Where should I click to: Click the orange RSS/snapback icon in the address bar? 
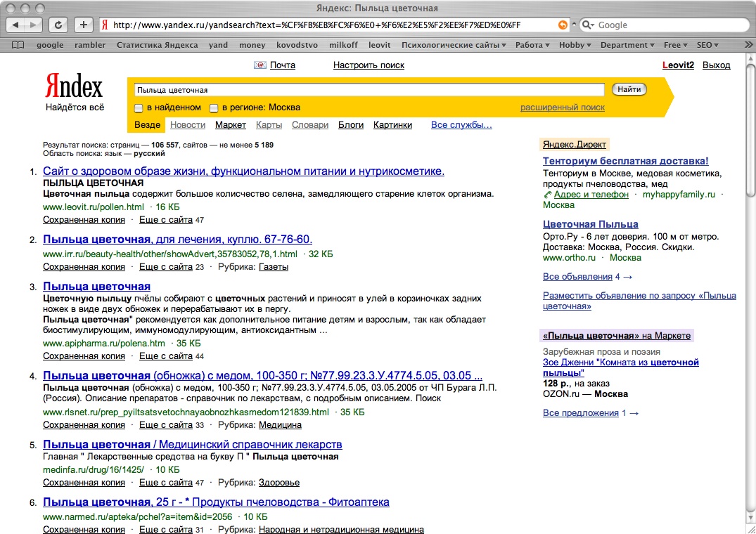[562, 25]
